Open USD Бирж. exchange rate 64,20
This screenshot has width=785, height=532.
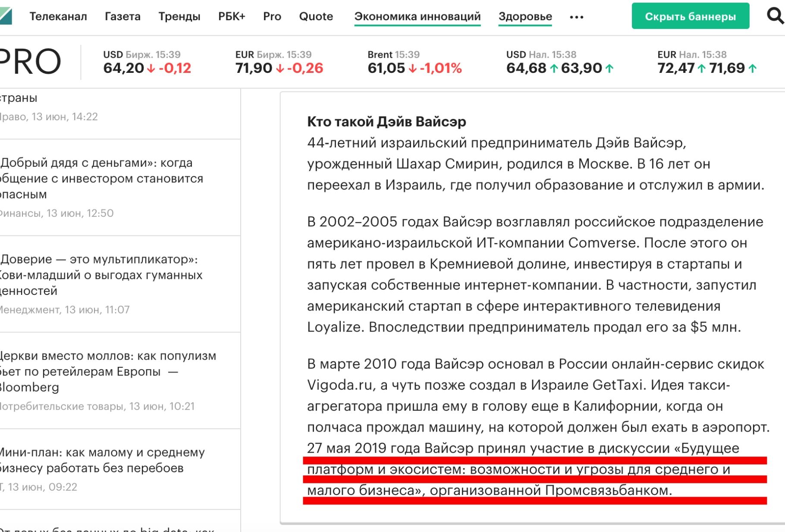[x=147, y=62]
